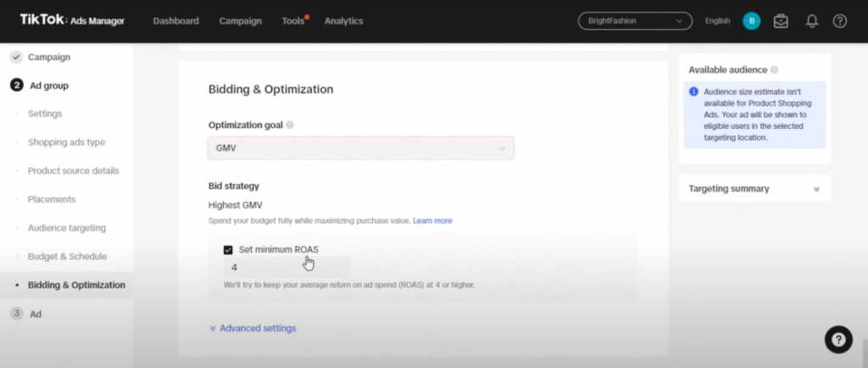Click the info icon beside Optimization goal
Screen dimensions: 868x368
pos(290,125)
